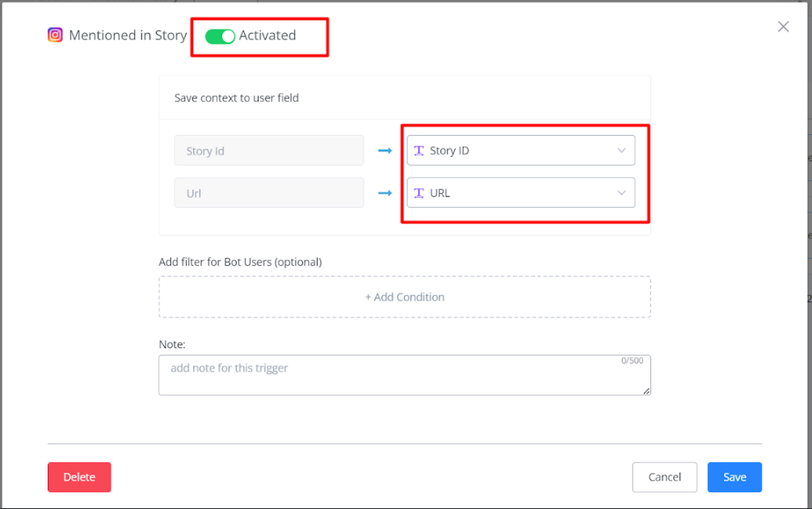Image resolution: width=812 pixels, height=509 pixels.
Task: Click + Add Condition filter area
Action: coord(405,297)
